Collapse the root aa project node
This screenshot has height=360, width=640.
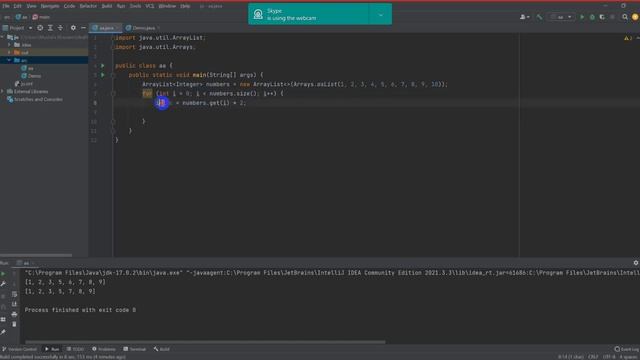point(2,37)
